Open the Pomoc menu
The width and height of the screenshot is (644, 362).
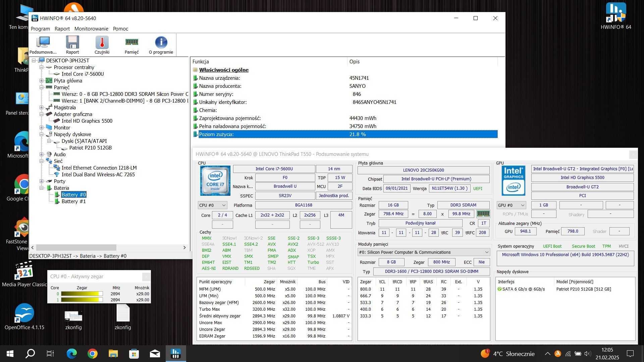pyautogui.click(x=120, y=29)
